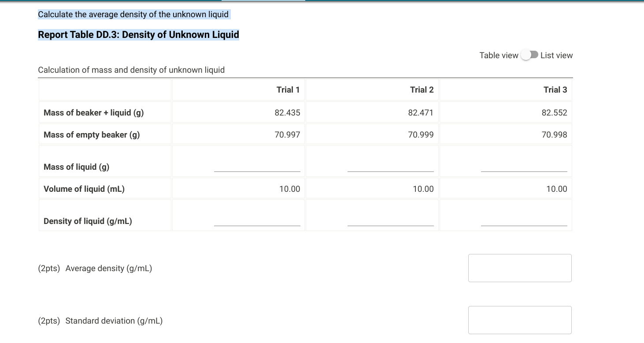The height and width of the screenshot is (343, 644).
Task: Click the Trial 2 volume value of 10.00
Action: coord(423,189)
